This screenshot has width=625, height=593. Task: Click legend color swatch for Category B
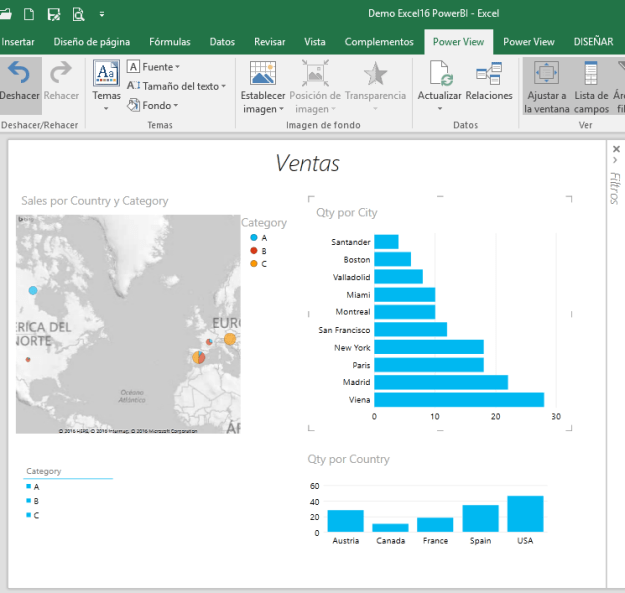coord(254,251)
